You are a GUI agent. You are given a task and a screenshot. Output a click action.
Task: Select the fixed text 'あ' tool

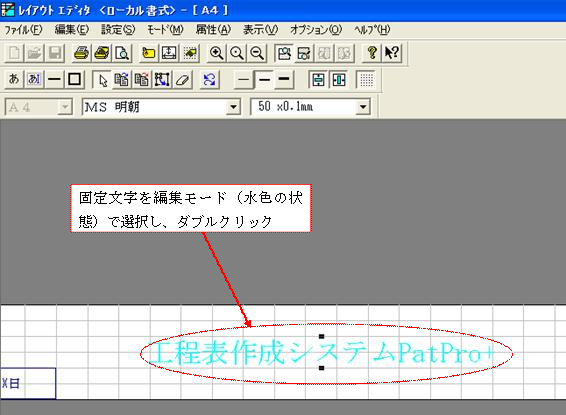[x=14, y=79]
